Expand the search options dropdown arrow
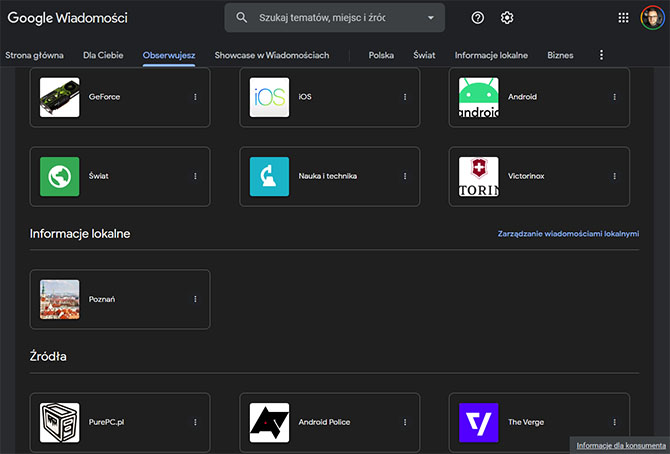Viewport: 670px width, 454px height. (x=431, y=18)
